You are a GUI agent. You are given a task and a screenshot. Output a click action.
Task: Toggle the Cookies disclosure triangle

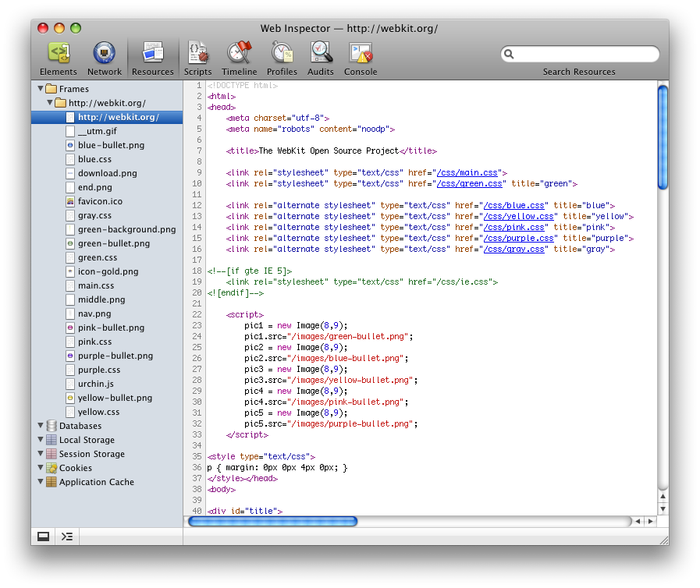click(x=41, y=468)
